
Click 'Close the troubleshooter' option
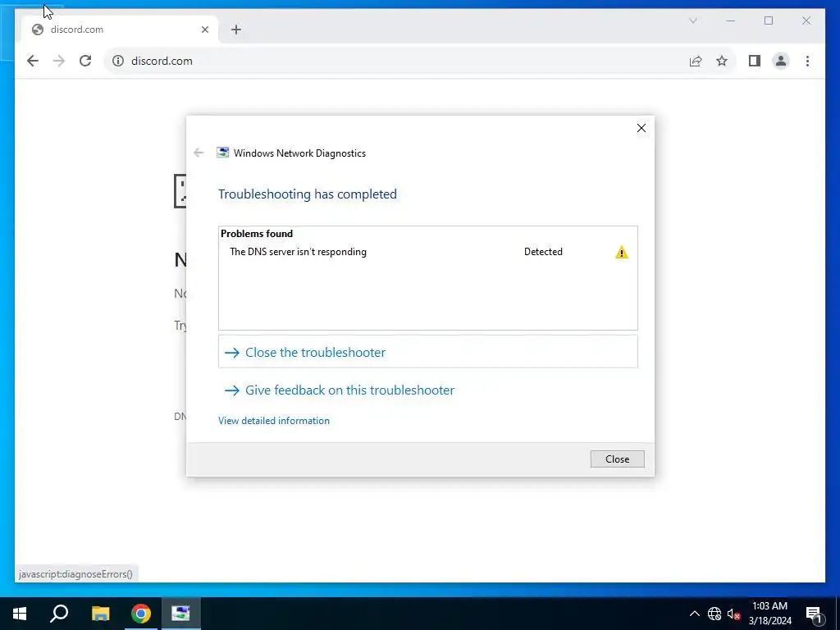[427, 352]
